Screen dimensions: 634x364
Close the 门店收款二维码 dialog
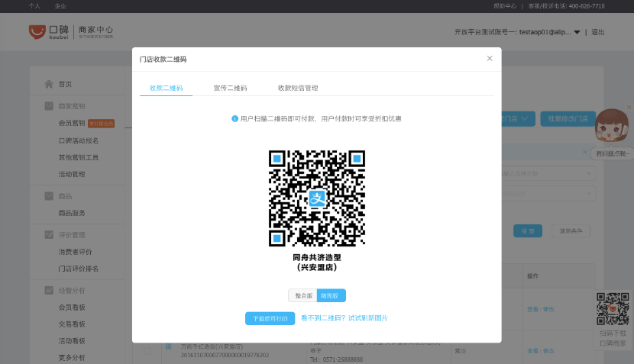click(490, 59)
